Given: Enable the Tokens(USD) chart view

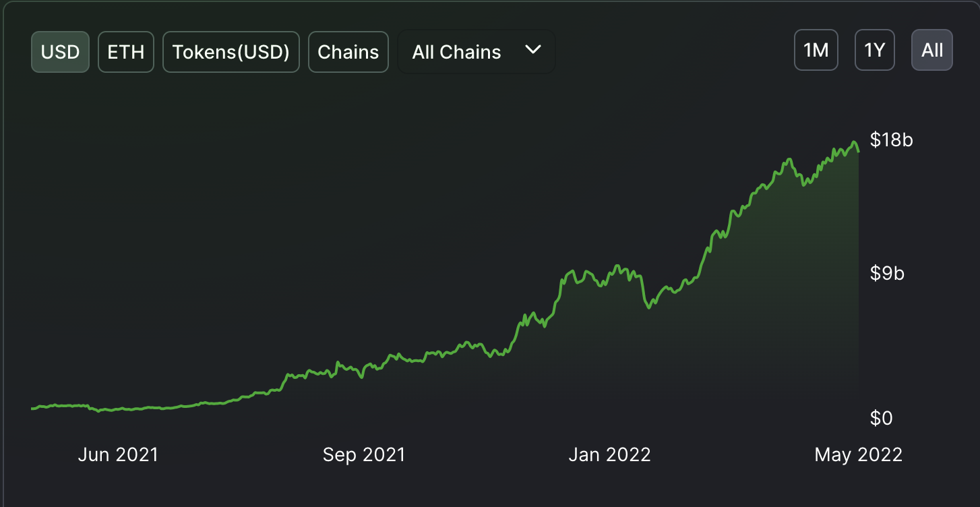Looking at the screenshot, I should tap(231, 52).
